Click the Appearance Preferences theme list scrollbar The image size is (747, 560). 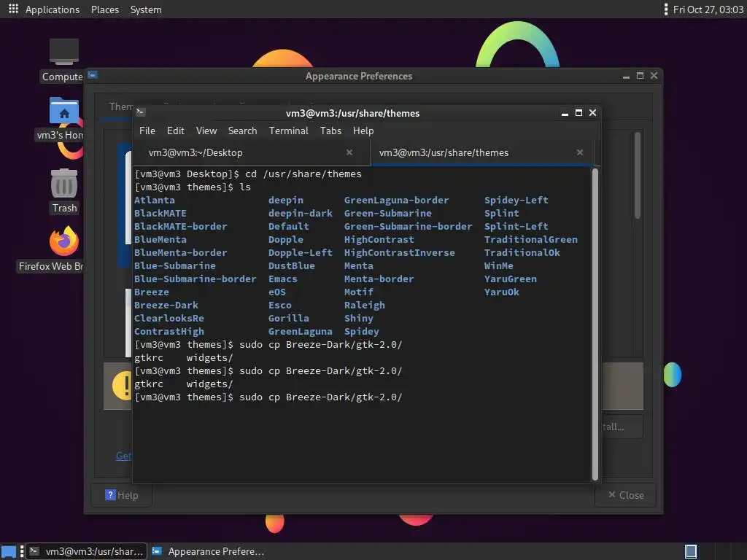[x=638, y=175]
